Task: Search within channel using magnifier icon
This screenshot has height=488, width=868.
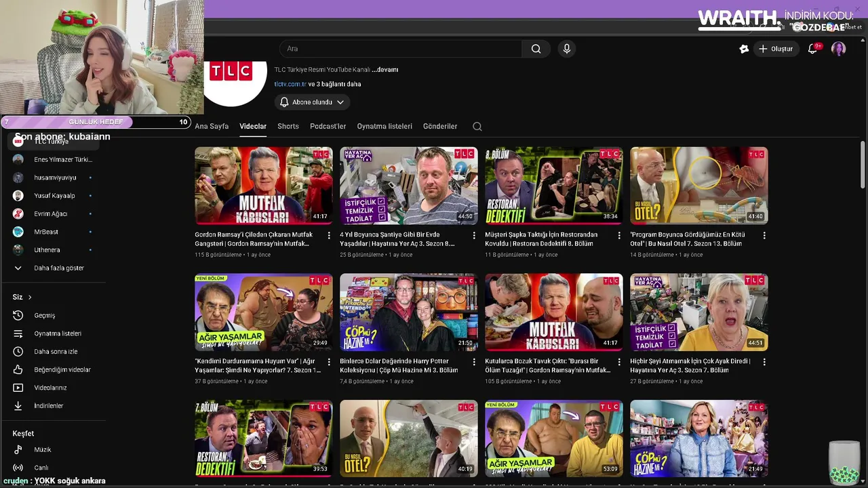Action: (x=477, y=126)
